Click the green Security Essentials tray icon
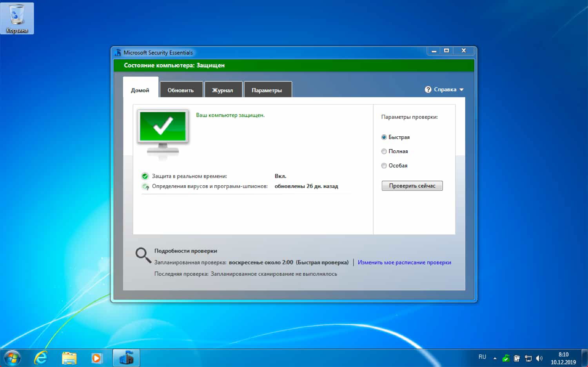Image resolution: width=588 pixels, height=367 pixels. point(506,358)
